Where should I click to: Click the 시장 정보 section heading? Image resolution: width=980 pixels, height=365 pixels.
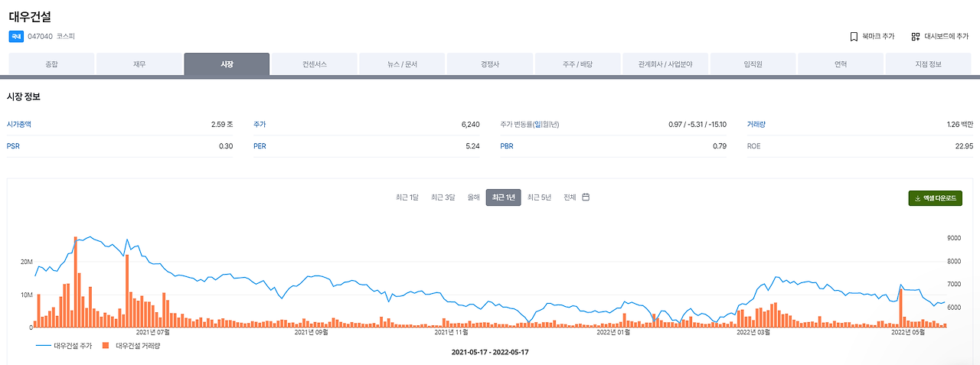(23, 97)
